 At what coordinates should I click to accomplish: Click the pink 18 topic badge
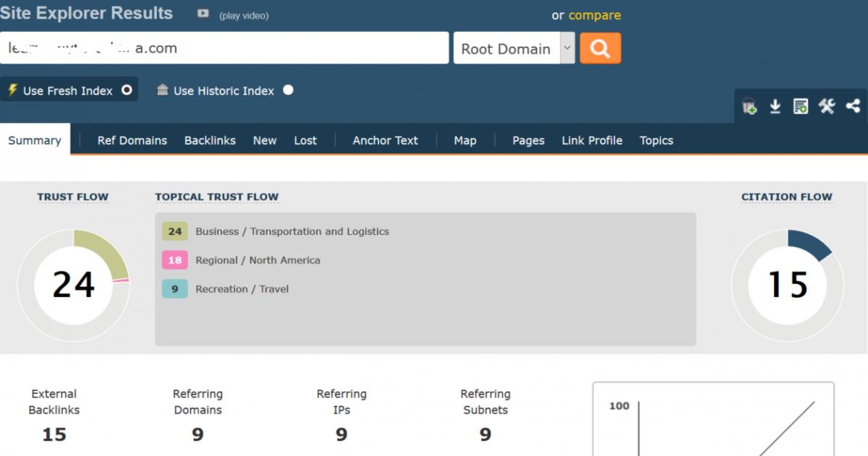[x=175, y=260]
